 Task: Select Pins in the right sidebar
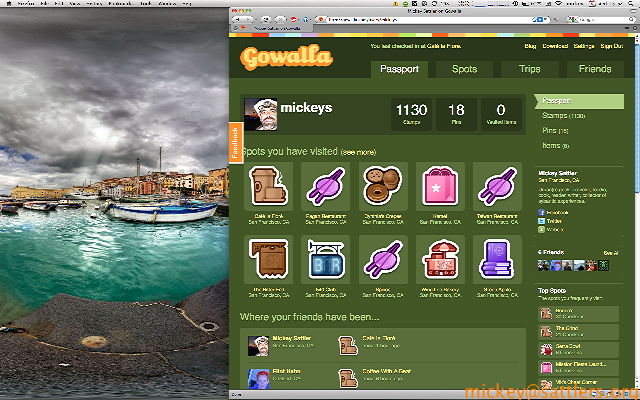(555, 131)
